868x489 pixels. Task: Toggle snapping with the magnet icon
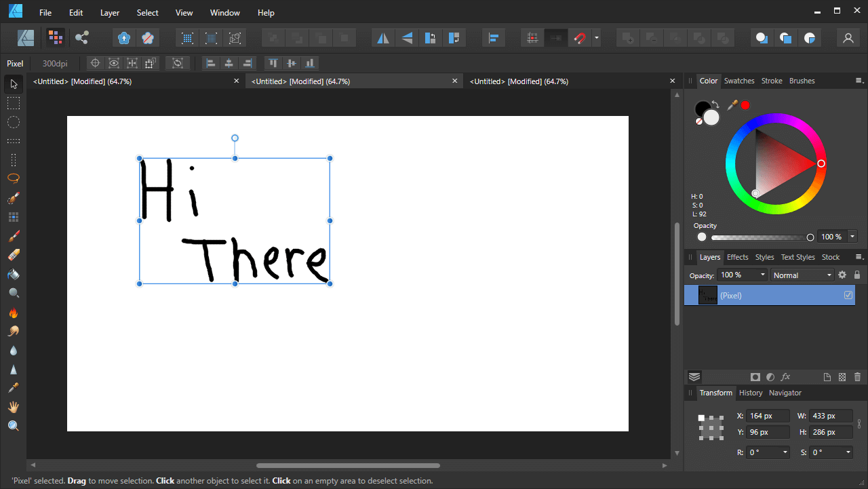(580, 38)
